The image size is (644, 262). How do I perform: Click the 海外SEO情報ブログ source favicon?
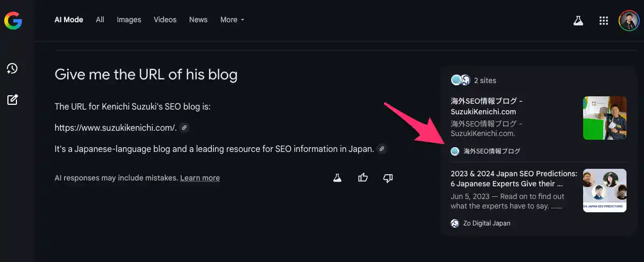coord(454,151)
